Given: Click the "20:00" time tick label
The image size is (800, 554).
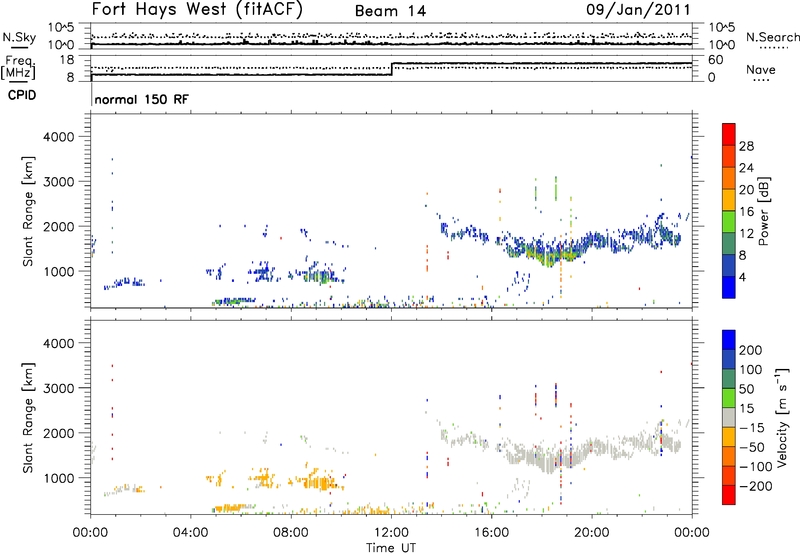Looking at the screenshot, I should pos(592,533).
